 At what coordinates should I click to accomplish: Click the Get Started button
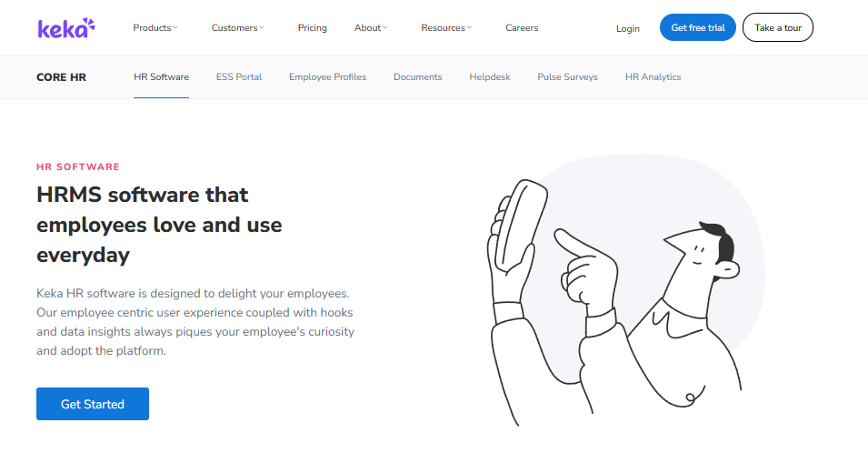click(93, 404)
